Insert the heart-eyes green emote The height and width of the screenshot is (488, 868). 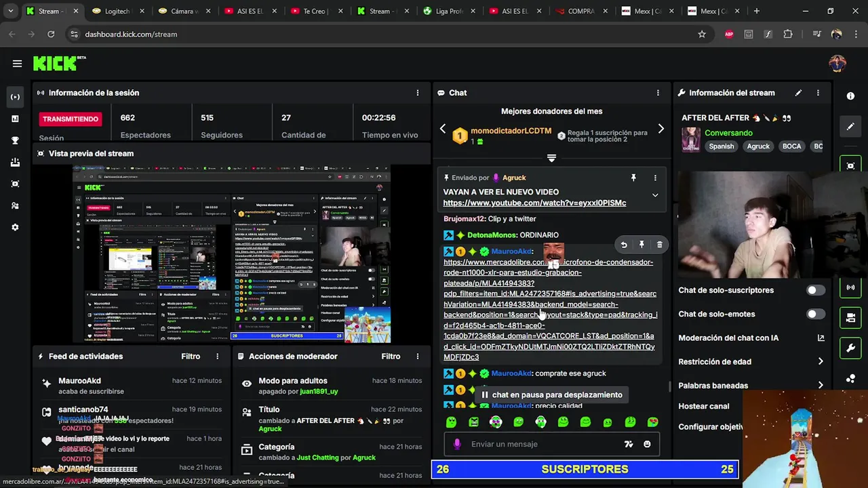652,422
